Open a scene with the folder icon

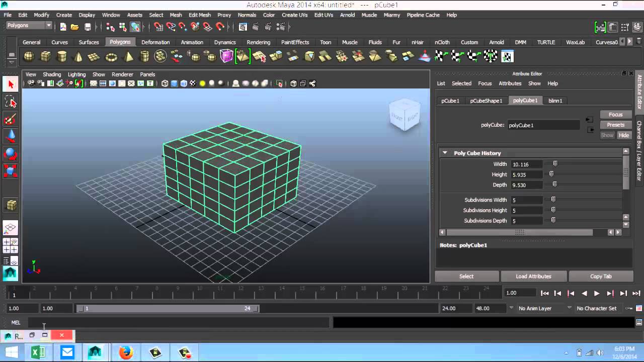74,27
